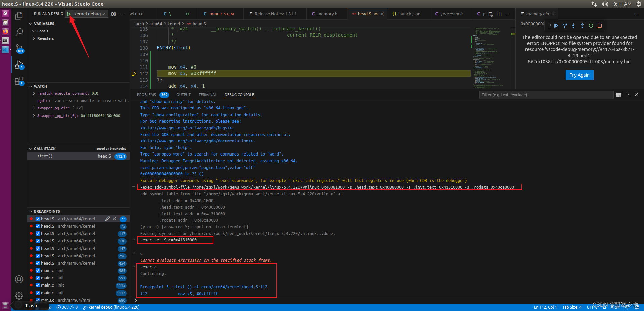Open the Search view in the activity bar
Image resolution: width=644 pixels, height=311 pixels.
click(19, 32)
